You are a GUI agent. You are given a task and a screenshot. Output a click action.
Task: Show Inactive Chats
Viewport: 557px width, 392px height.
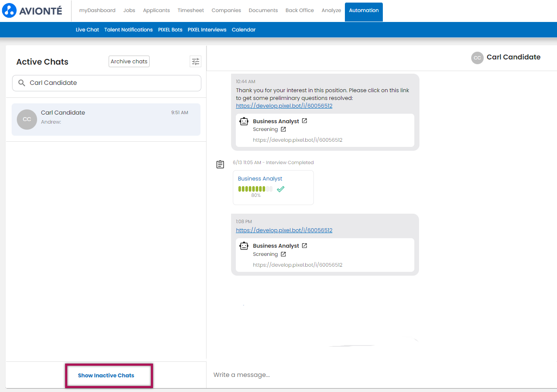[x=106, y=376]
